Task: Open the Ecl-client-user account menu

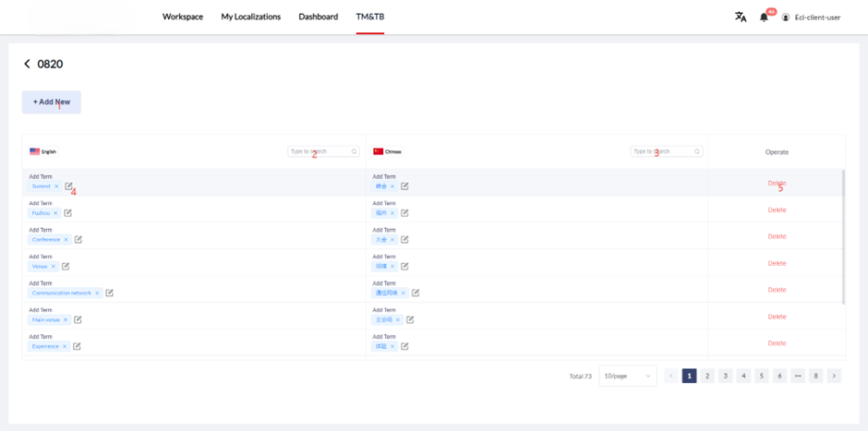Action: [811, 18]
